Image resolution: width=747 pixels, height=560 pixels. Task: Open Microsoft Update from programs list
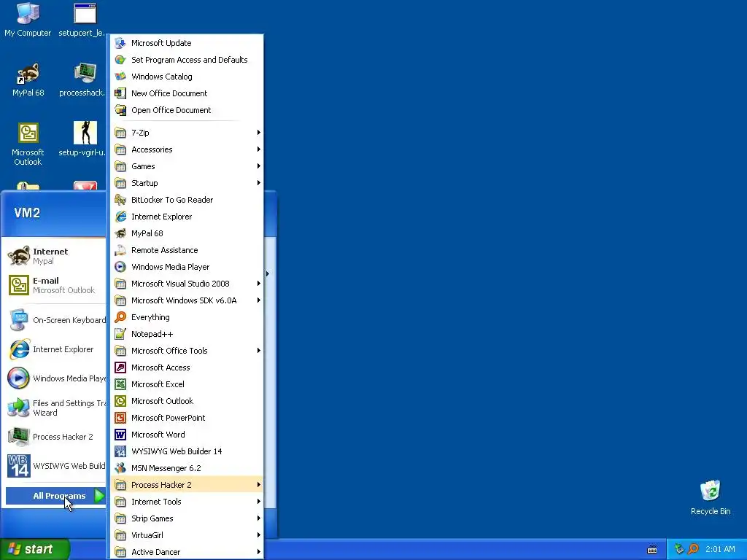tap(186, 43)
